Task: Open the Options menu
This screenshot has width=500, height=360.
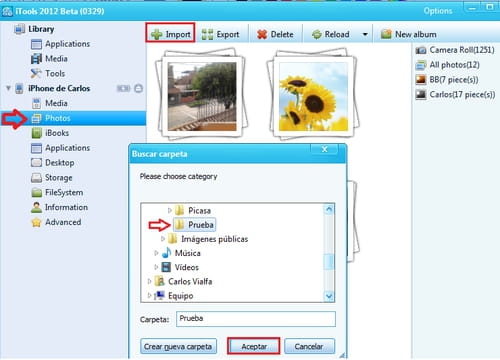Action: click(438, 11)
